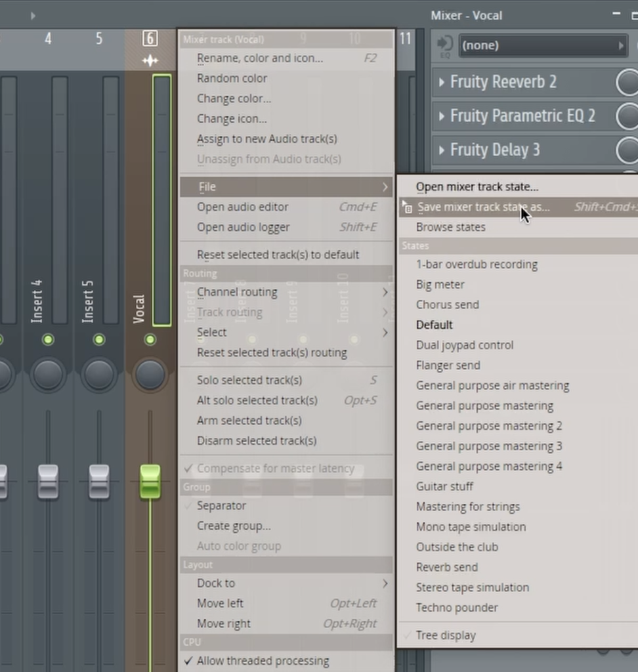Select Rename, color and icon option
638x672 pixels.
click(x=260, y=58)
